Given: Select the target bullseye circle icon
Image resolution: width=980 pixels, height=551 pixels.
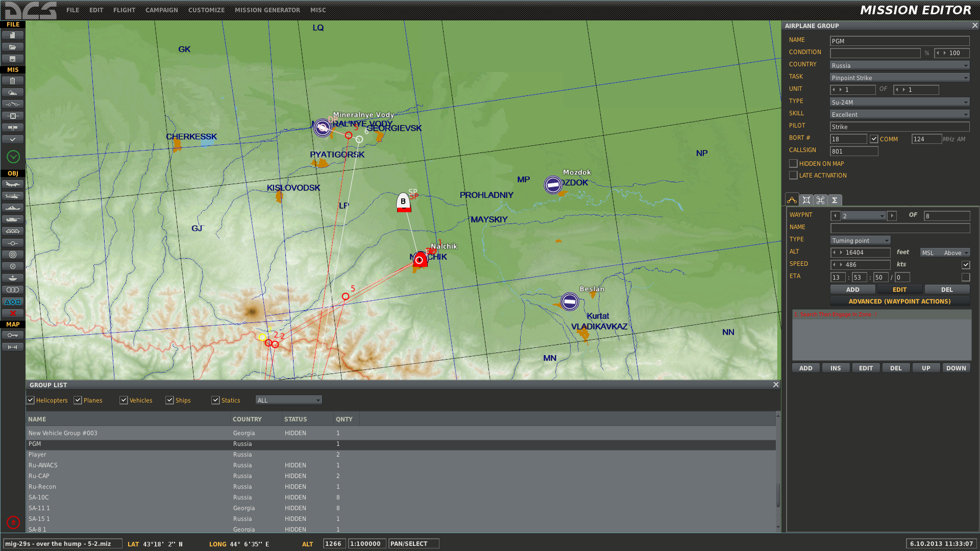Looking at the screenshot, I should (x=13, y=255).
